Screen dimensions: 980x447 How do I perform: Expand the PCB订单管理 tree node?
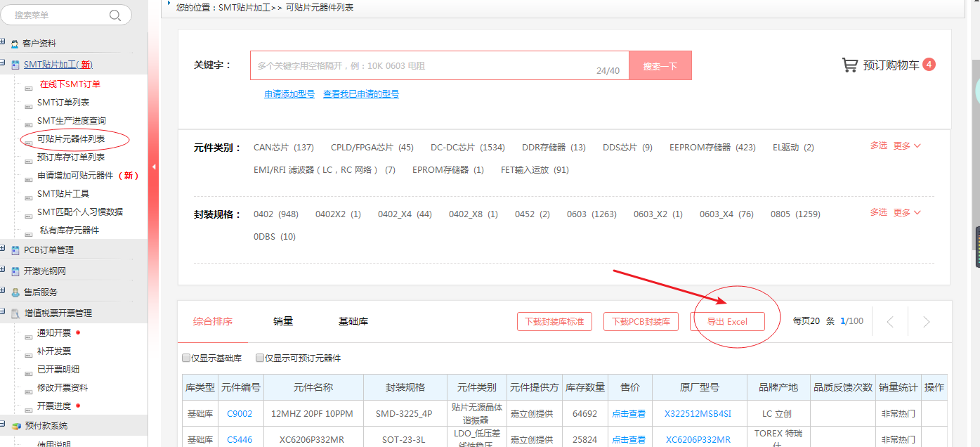click(x=4, y=250)
